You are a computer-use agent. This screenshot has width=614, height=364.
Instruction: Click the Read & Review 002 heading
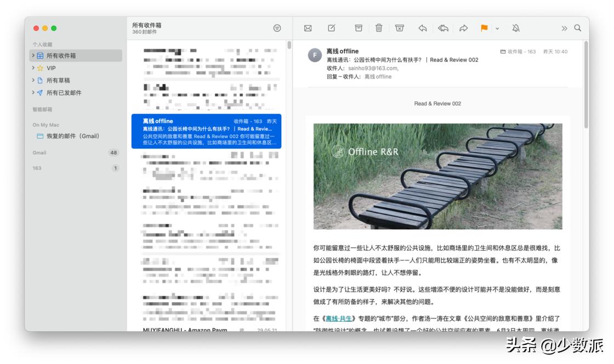pos(437,104)
